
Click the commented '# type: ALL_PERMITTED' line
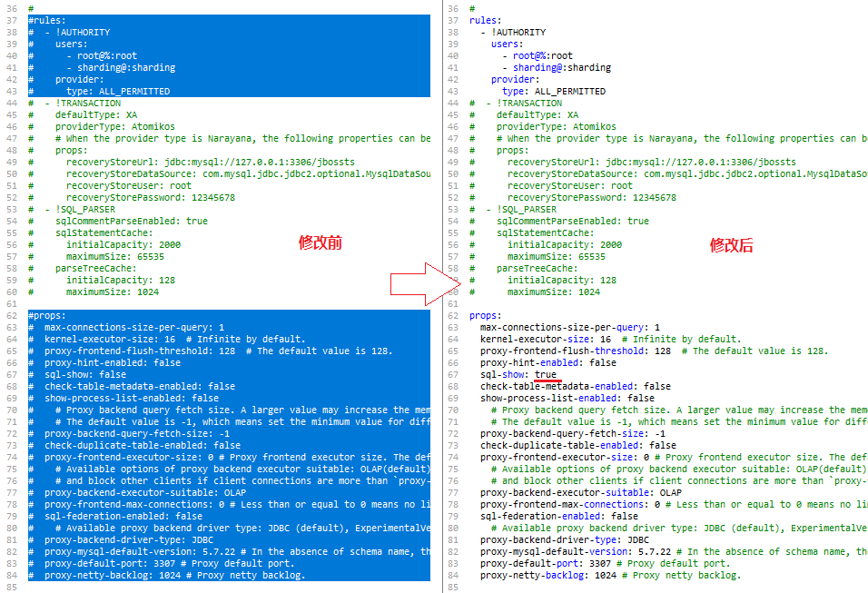(99, 92)
